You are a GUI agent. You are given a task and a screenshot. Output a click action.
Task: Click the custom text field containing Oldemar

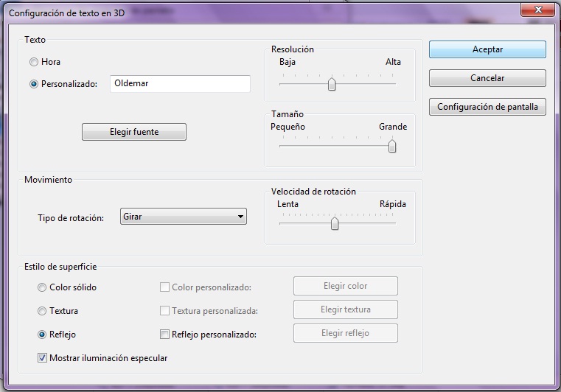[x=180, y=84]
